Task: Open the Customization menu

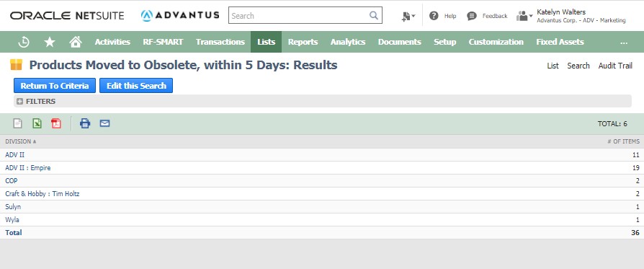Action: click(x=496, y=42)
